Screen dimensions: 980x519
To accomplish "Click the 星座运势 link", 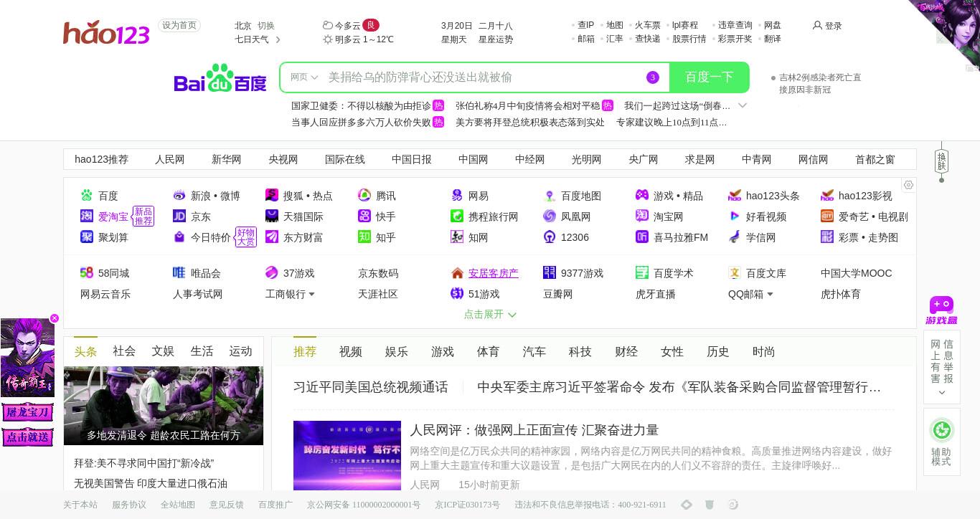I will click(496, 39).
